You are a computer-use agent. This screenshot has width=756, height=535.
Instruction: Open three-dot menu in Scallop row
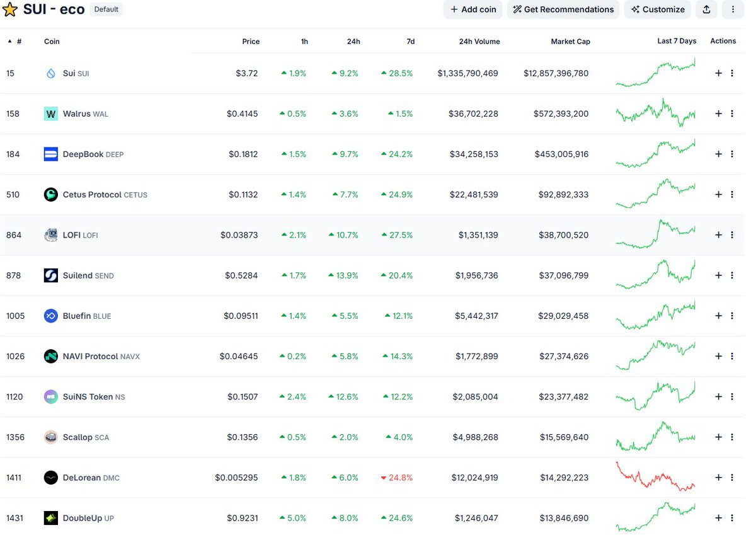coord(732,437)
